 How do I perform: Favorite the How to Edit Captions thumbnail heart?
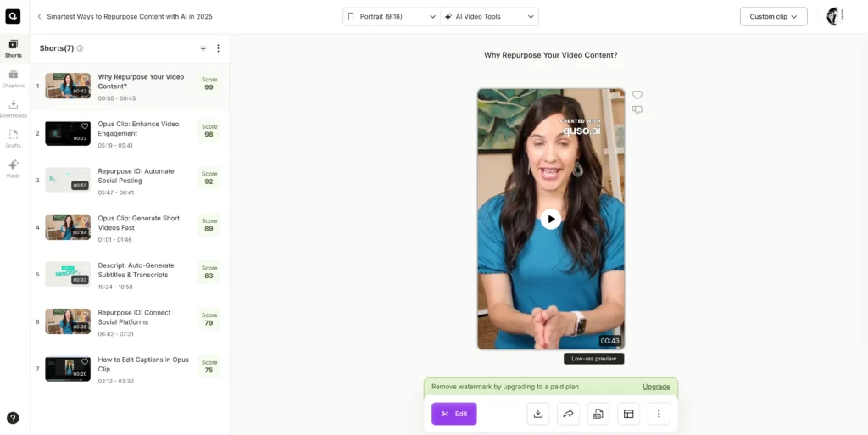point(85,361)
